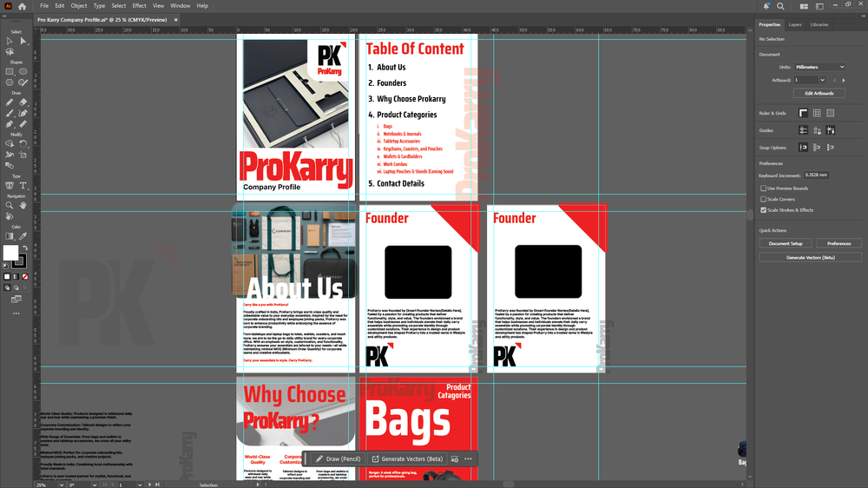Swap fill and stroke colors

pos(25,247)
